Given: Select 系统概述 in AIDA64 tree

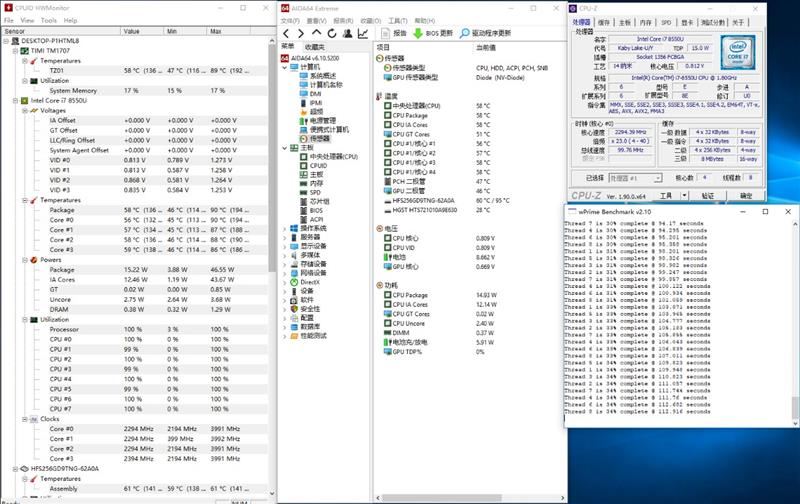Looking at the screenshot, I should (323, 76).
